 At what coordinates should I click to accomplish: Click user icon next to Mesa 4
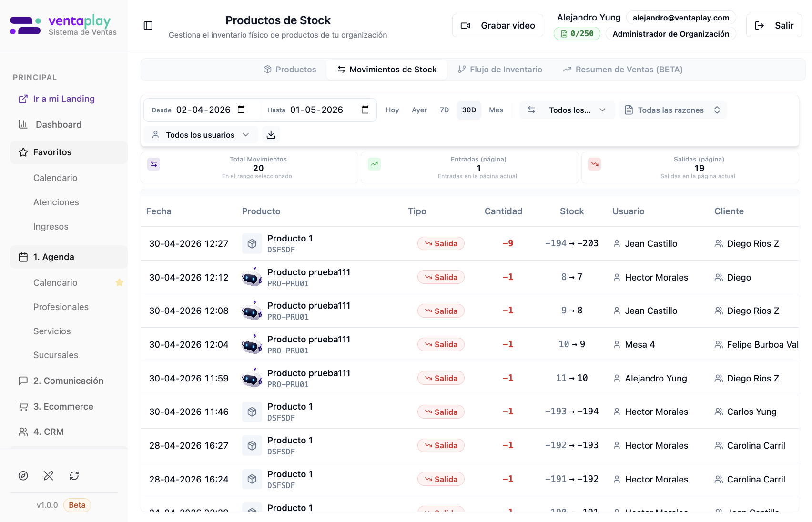coord(617,345)
